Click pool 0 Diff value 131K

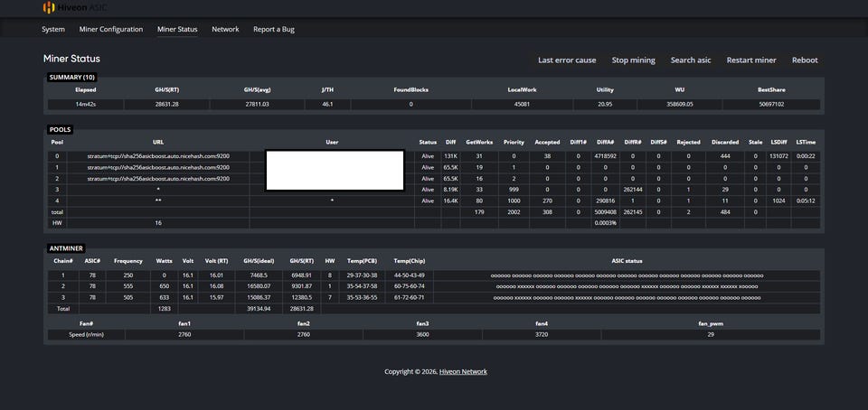(450, 156)
